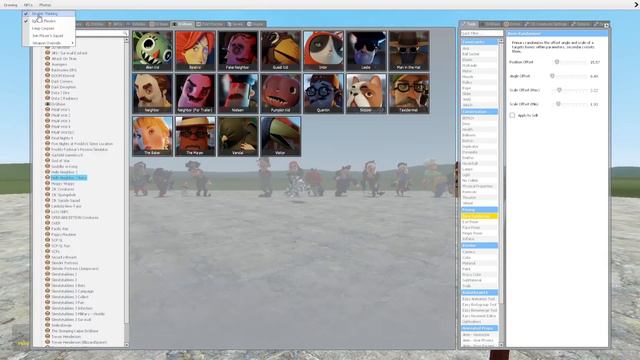Adjust the Scale Offset (Min) slider
Viewport: 640px width, 360px height.
pos(571,104)
